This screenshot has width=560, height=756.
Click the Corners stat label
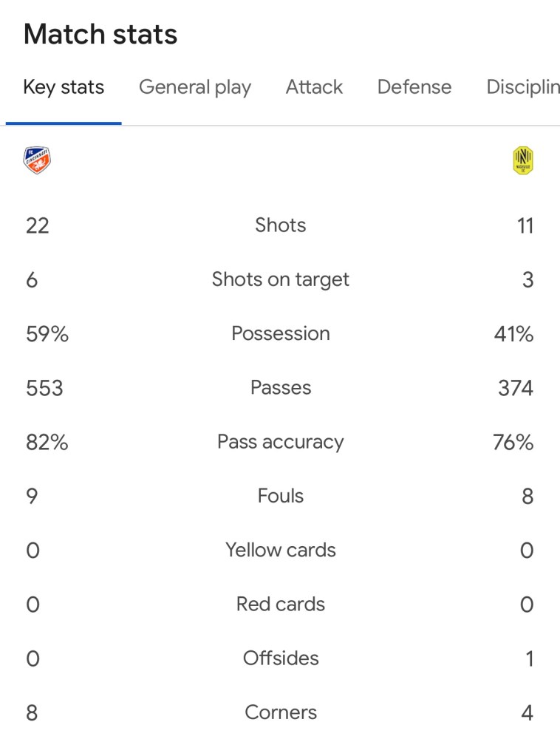(x=281, y=712)
